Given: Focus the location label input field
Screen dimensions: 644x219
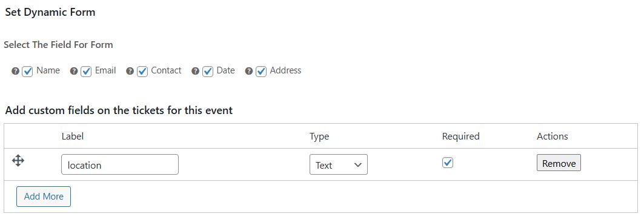Looking at the screenshot, I should [120, 164].
